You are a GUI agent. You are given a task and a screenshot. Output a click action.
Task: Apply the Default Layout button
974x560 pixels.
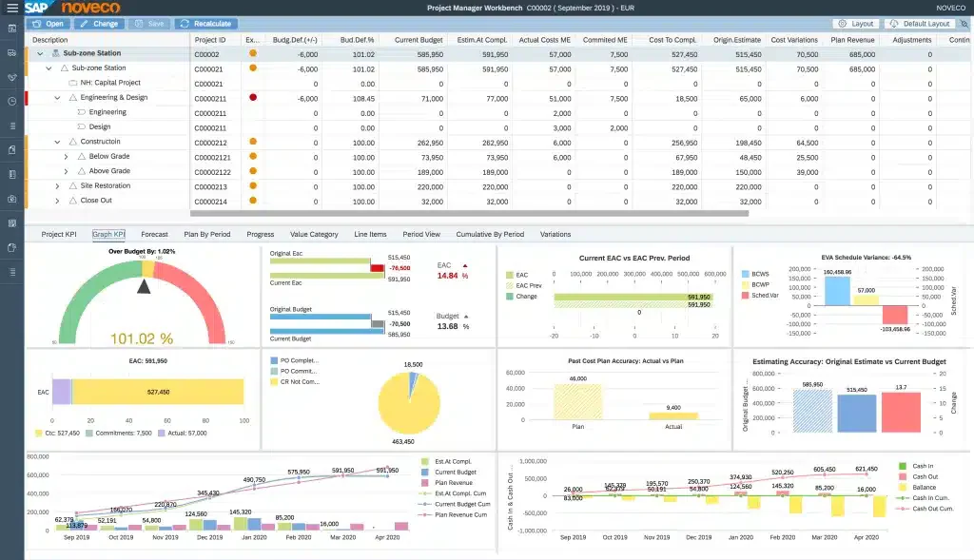click(x=920, y=24)
